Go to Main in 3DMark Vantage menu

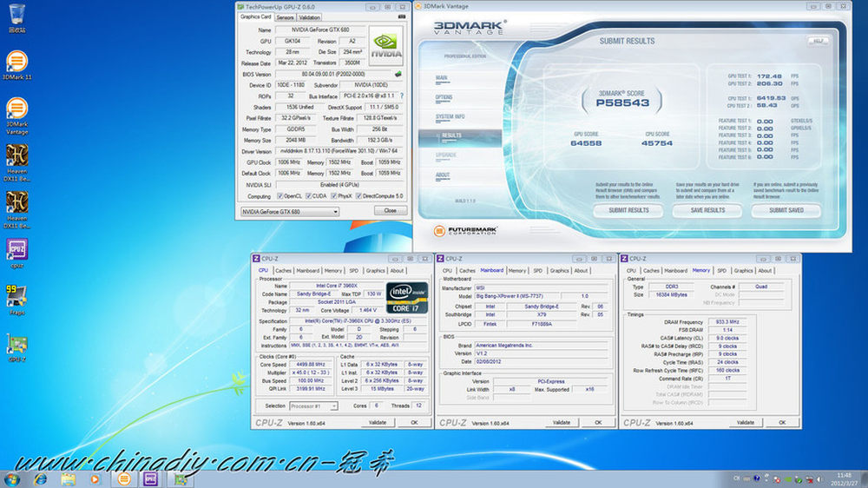point(441,78)
